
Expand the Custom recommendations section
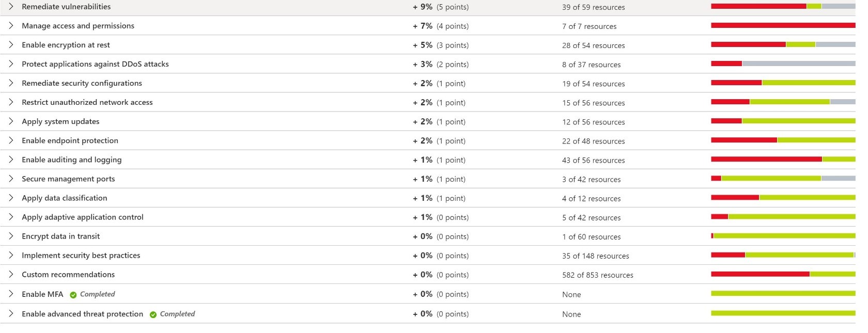[11, 274]
